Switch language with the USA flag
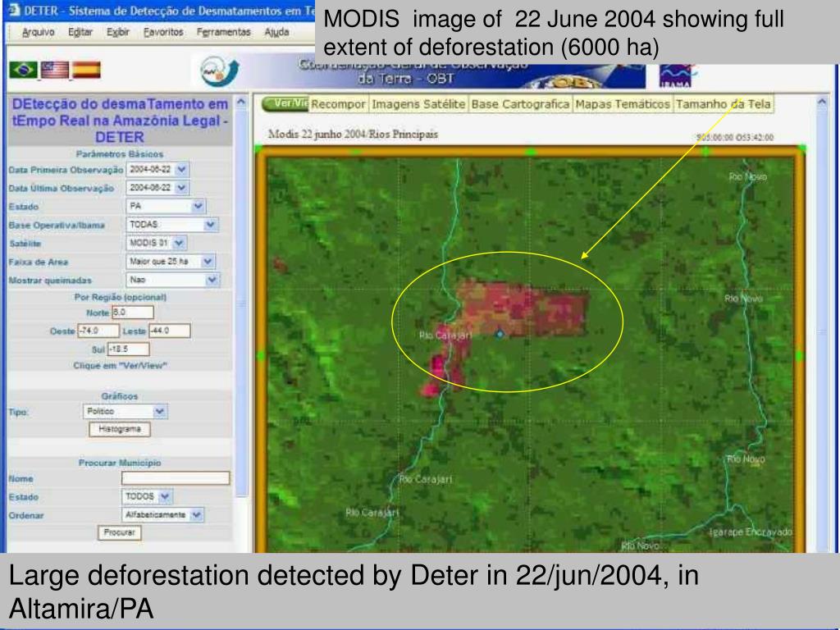840x630 pixels. pyautogui.click(x=55, y=70)
